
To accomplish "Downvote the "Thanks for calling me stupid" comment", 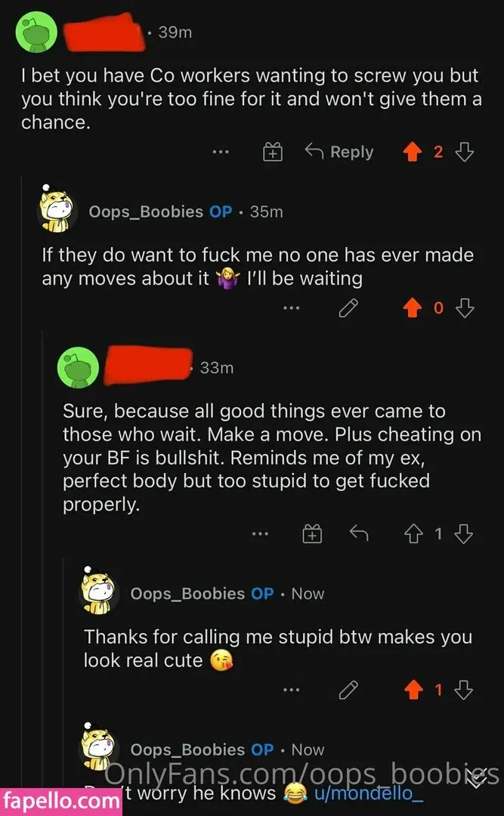I will pyautogui.click(x=465, y=689).
